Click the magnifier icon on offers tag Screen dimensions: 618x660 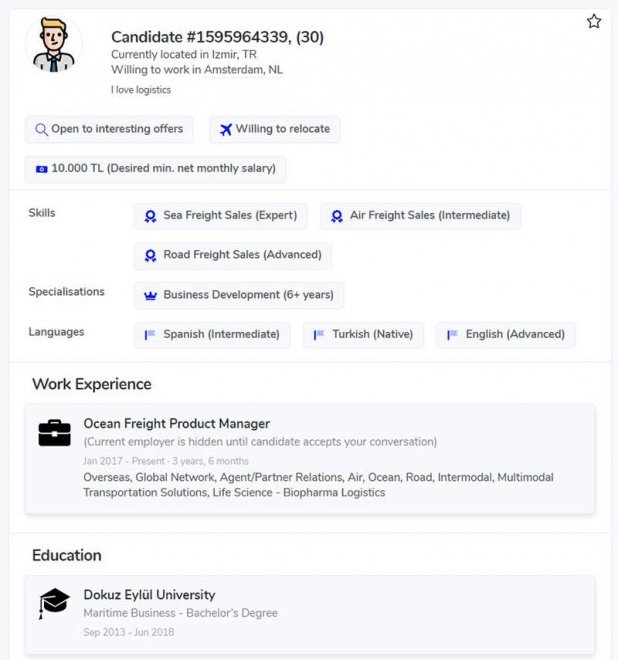click(x=41, y=129)
